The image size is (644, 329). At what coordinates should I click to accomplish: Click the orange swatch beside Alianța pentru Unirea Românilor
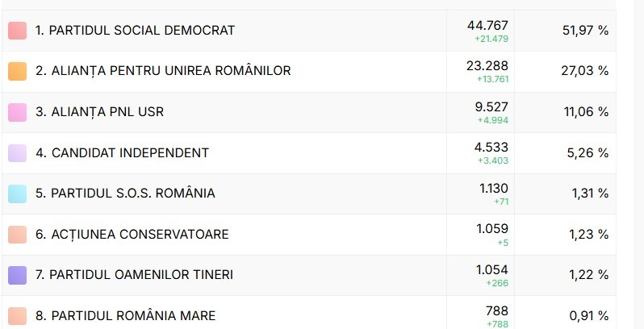tap(17, 71)
